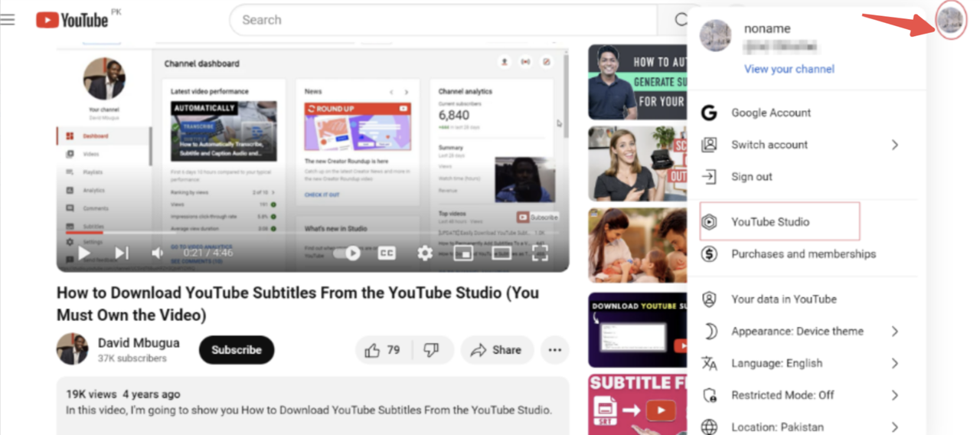Image resolution: width=980 pixels, height=435 pixels.
Task: Expand Language: English chevron
Action: click(x=894, y=364)
